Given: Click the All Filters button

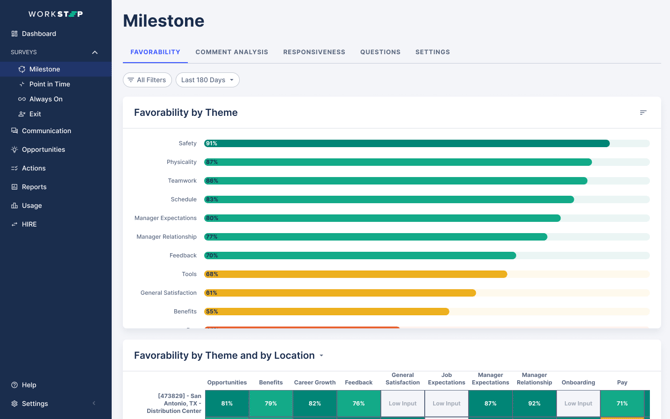Looking at the screenshot, I should point(147,80).
